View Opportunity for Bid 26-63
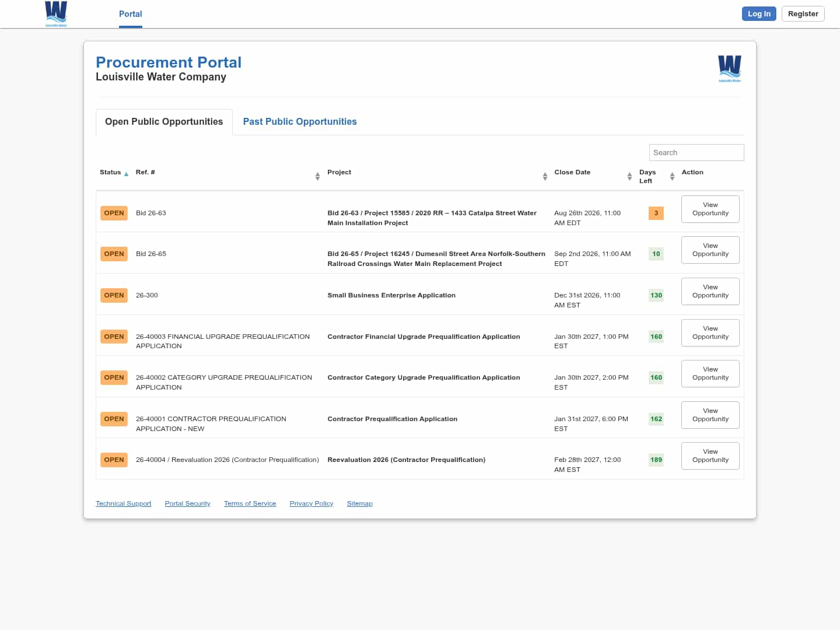This screenshot has height=630, width=840. pos(710,209)
